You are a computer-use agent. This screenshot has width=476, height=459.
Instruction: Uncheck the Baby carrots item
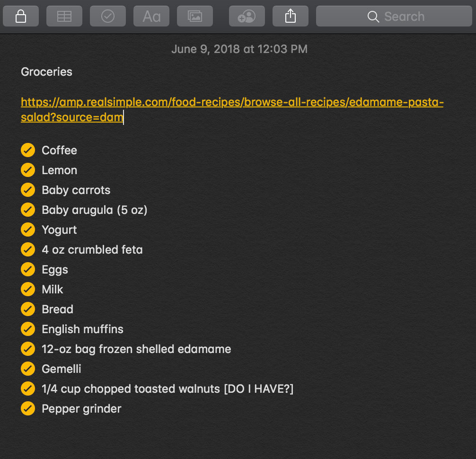(x=28, y=190)
